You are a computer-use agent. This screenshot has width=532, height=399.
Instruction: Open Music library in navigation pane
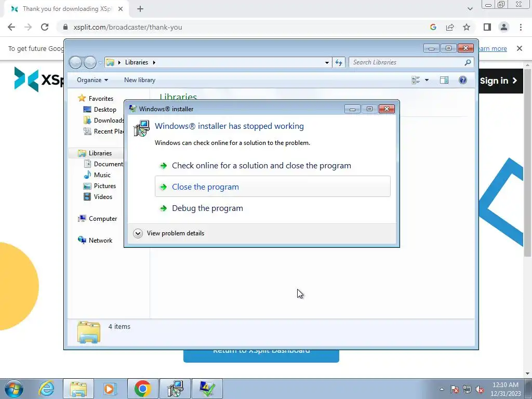102,175
